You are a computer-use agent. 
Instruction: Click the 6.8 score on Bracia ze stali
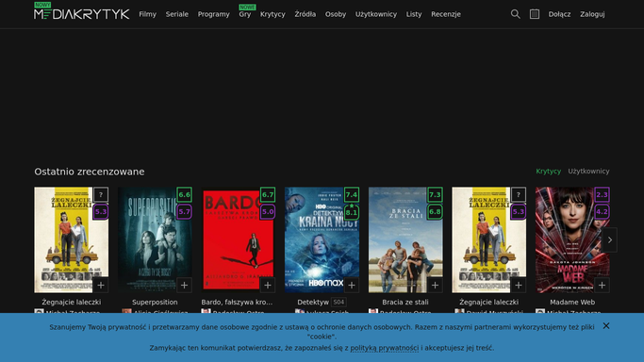coord(435,212)
